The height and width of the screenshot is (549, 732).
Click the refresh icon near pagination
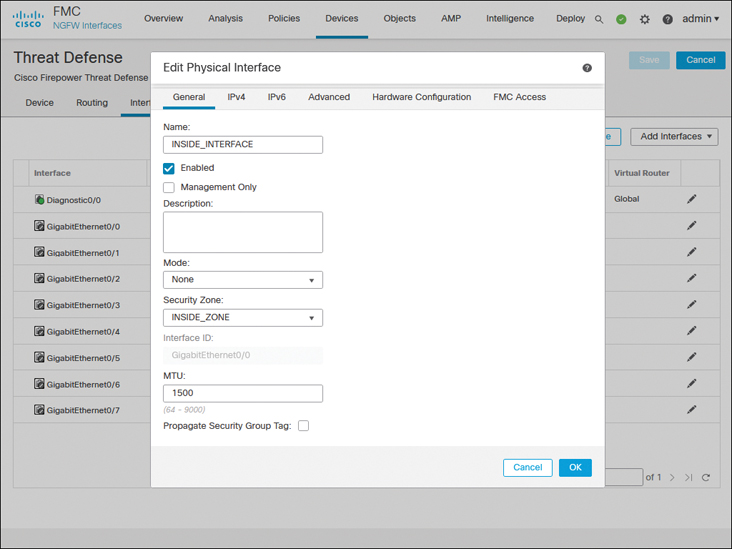706,478
